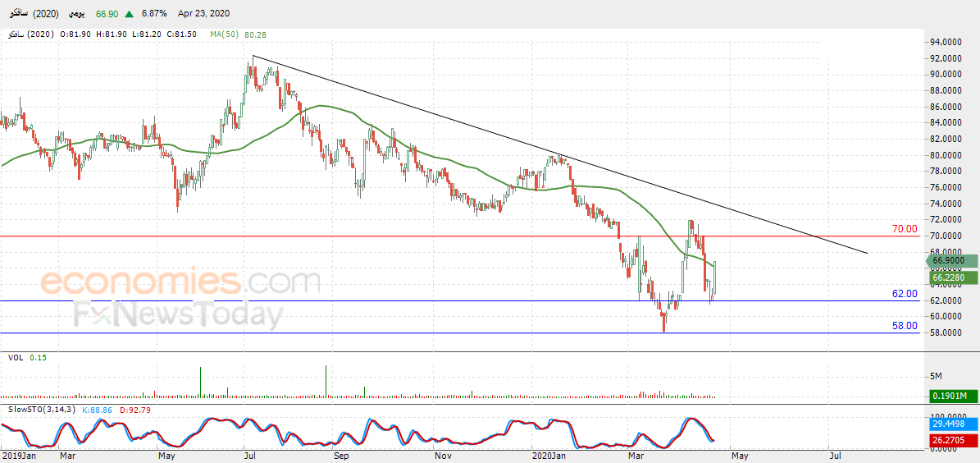Click the 60.0000 price axis label
Screen dimensions: 980x463
click(946, 316)
